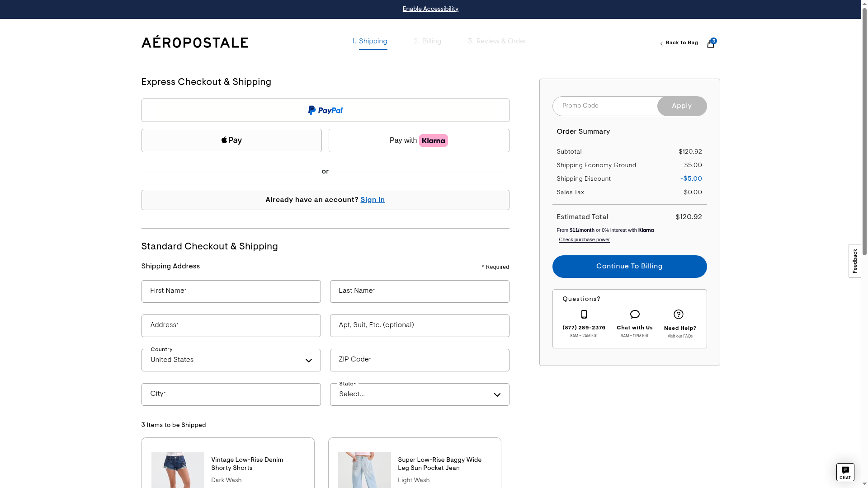Open the Feedback side tab

tap(855, 261)
